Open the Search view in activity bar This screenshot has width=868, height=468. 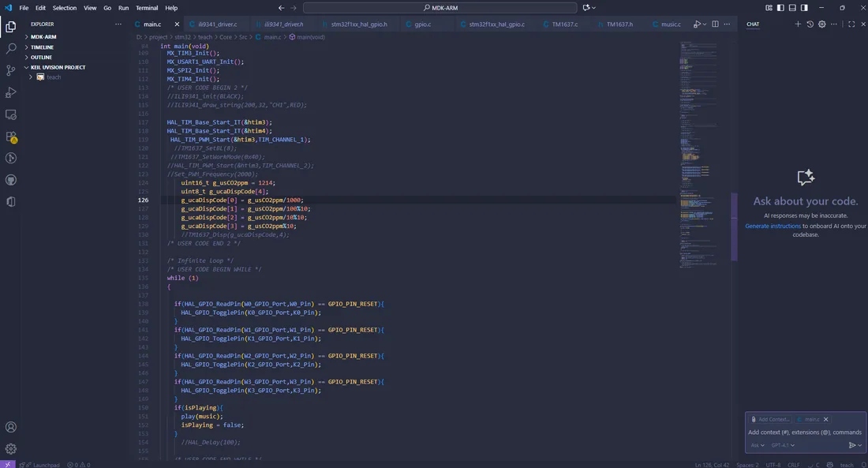tap(10, 49)
